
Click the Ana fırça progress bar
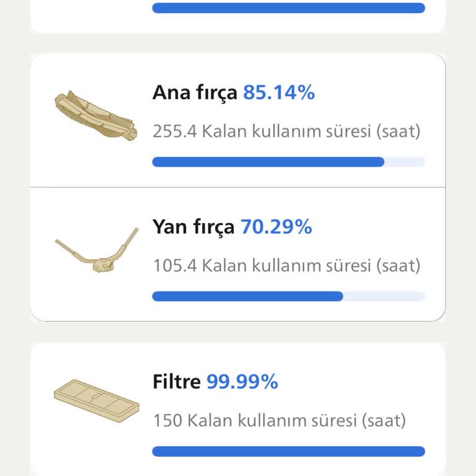coord(288,162)
